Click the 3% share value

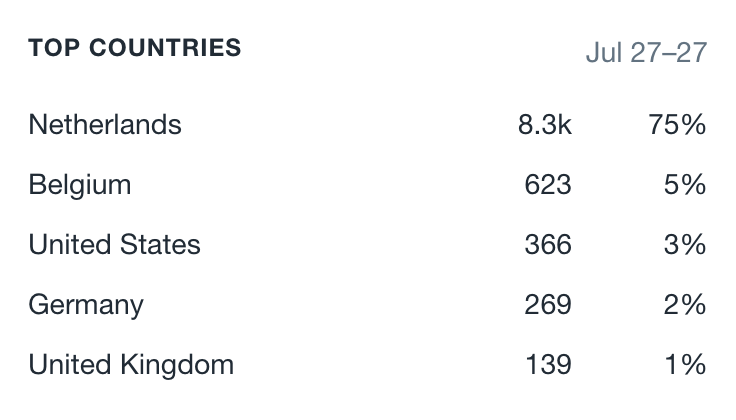[685, 244]
